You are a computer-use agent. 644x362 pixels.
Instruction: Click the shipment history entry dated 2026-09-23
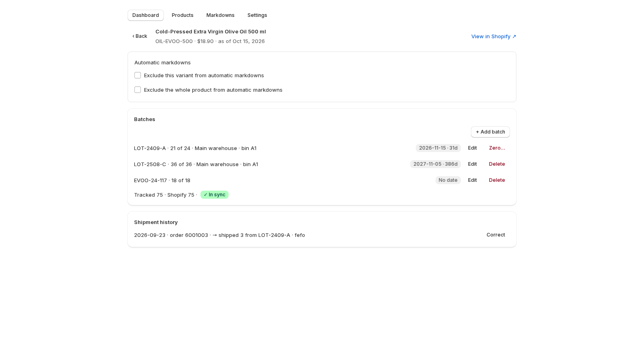(x=219, y=235)
